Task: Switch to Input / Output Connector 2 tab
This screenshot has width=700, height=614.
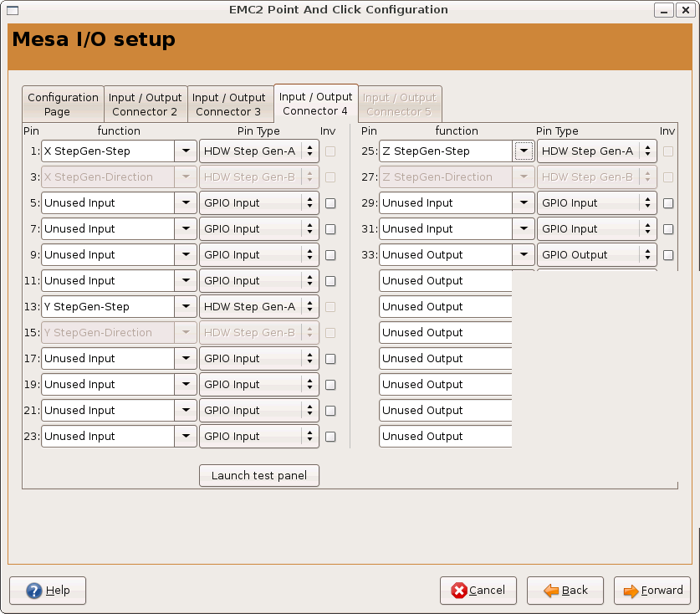Action: [x=146, y=105]
